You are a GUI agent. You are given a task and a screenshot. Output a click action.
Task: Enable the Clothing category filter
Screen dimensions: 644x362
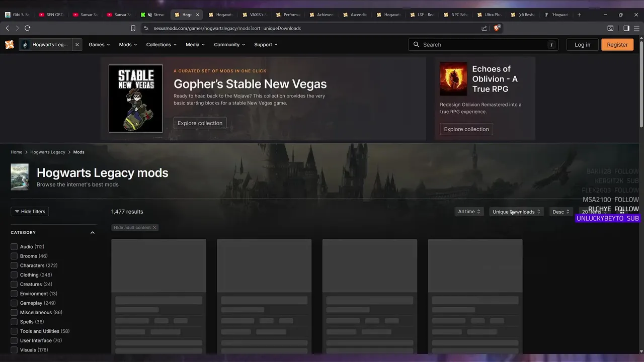tap(14, 275)
